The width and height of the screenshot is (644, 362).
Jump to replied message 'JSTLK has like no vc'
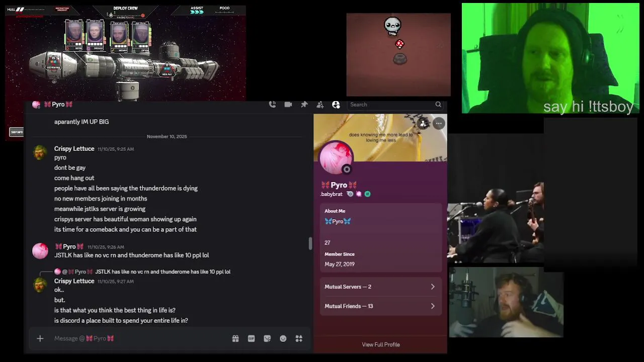coord(163,271)
